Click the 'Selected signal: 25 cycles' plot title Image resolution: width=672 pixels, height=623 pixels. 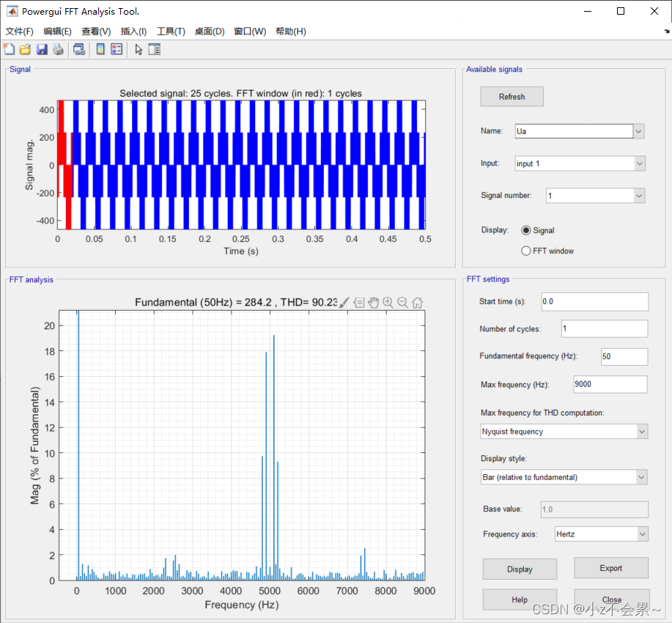coord(241,93)
